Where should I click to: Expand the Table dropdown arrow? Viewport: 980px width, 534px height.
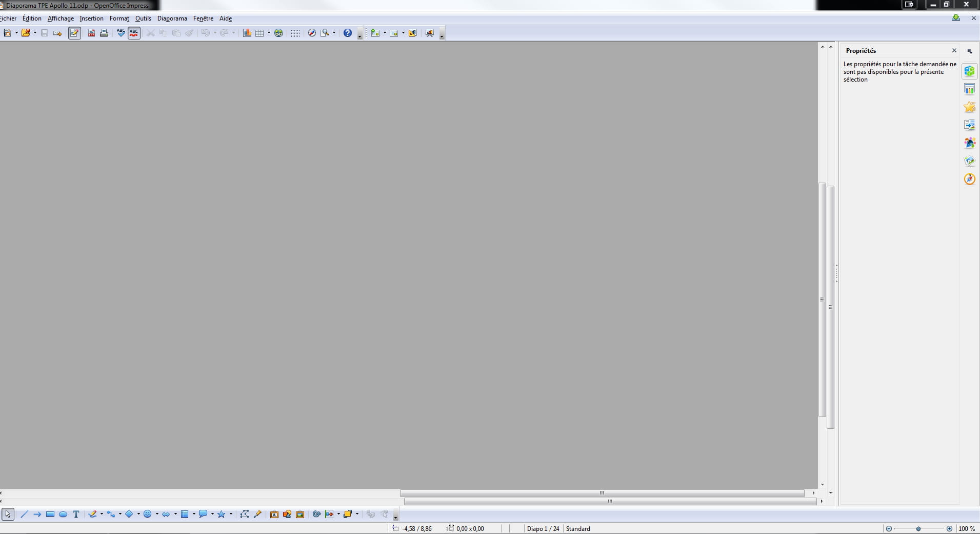pyautogui.click(x=269, y=33)
